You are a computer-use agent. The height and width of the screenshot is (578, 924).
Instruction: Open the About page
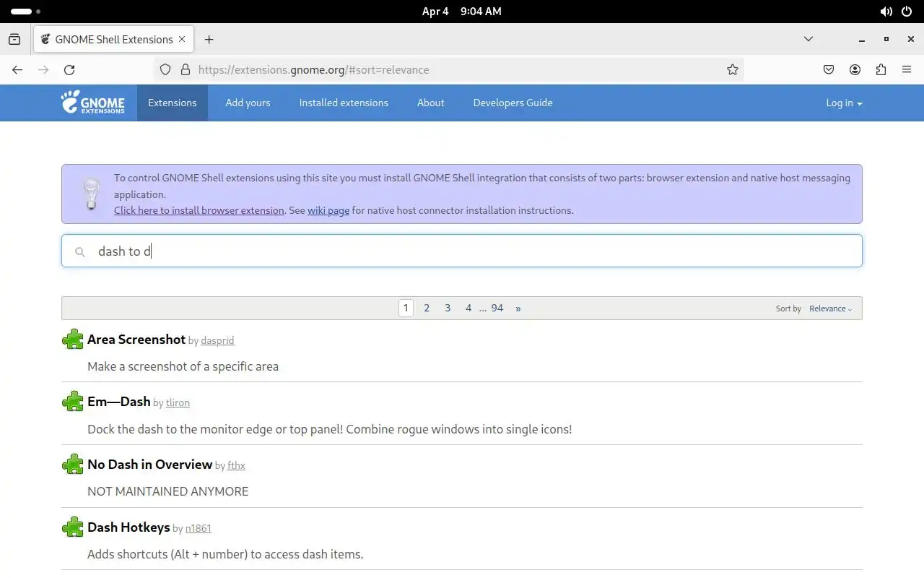pyautogui.click(x=430, y=103)
